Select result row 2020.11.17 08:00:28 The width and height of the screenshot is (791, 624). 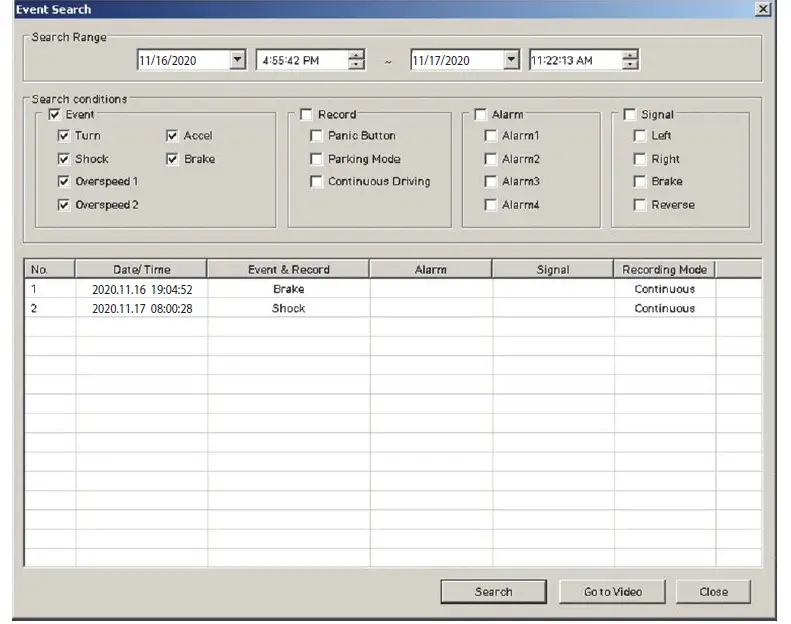click(393, 308)
